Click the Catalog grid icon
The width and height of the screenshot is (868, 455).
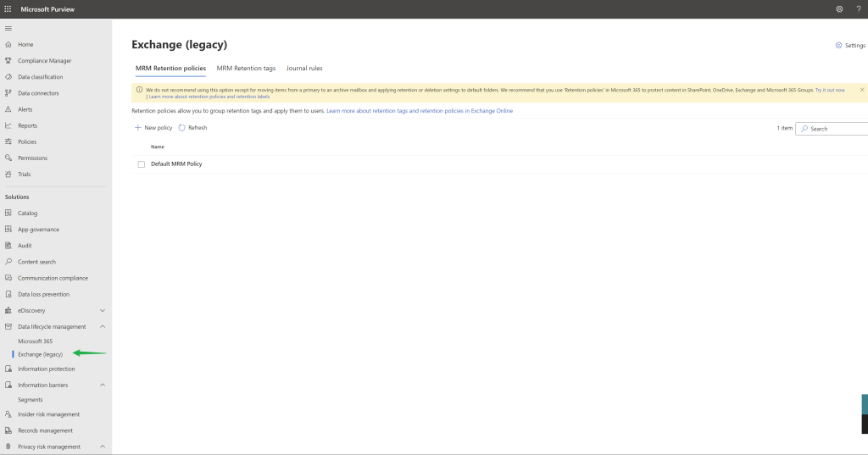point(8,213)
